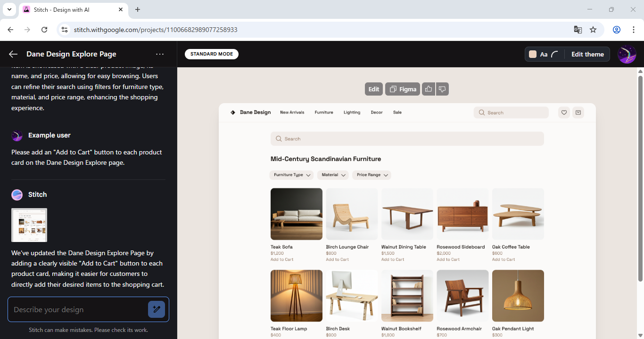
Task: Click the magic wand generate button
Action: pos(157,309)
